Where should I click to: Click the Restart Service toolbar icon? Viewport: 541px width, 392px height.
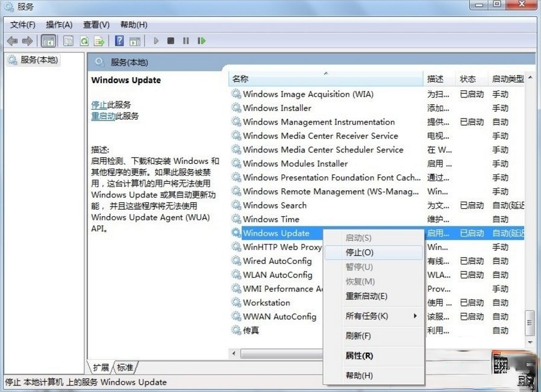pyautogui.click(x=201, y=41)
